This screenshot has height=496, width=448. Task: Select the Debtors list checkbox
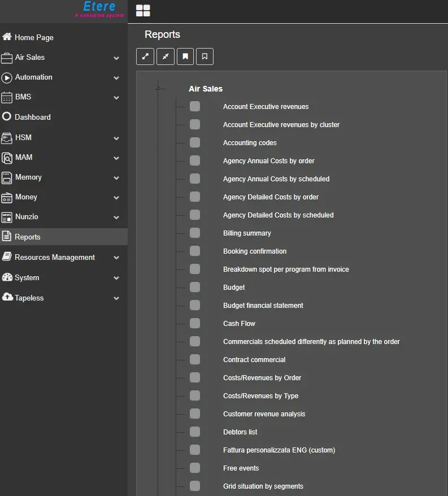pos(195,432)
